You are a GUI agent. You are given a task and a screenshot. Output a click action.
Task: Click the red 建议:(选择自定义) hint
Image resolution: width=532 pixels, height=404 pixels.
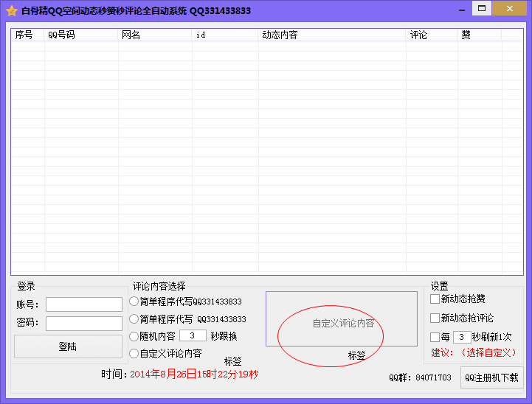(x=474, y=352)
